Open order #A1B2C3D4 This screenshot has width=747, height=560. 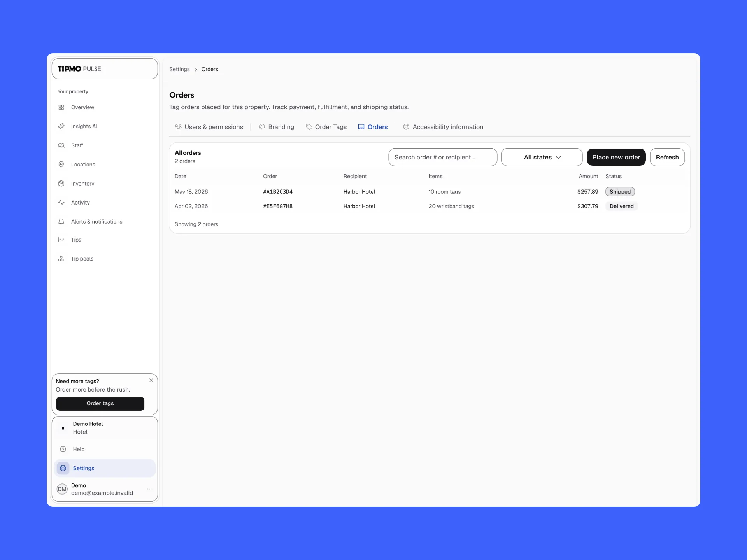pyautogui.click(x=278, y=192)
